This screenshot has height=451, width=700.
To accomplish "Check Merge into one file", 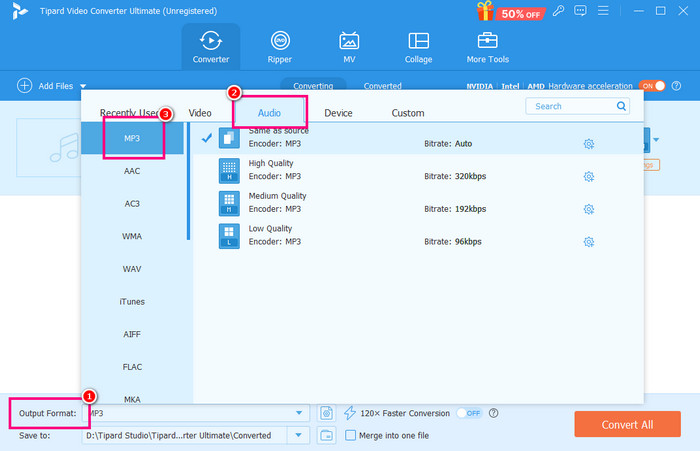I will pos(350,435).
